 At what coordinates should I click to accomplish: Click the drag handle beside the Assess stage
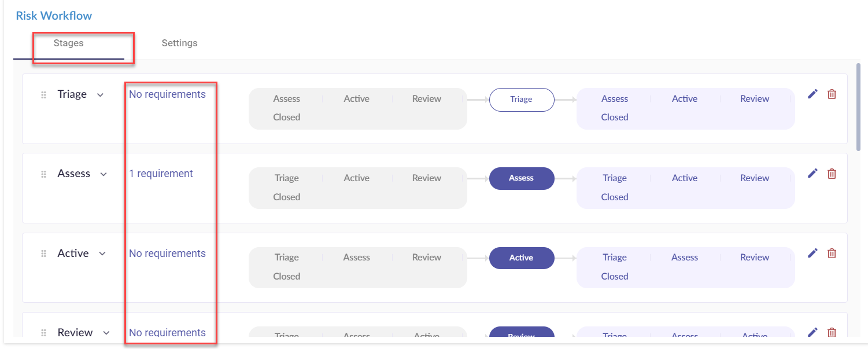pyautogui.click(x=43, y=173)
